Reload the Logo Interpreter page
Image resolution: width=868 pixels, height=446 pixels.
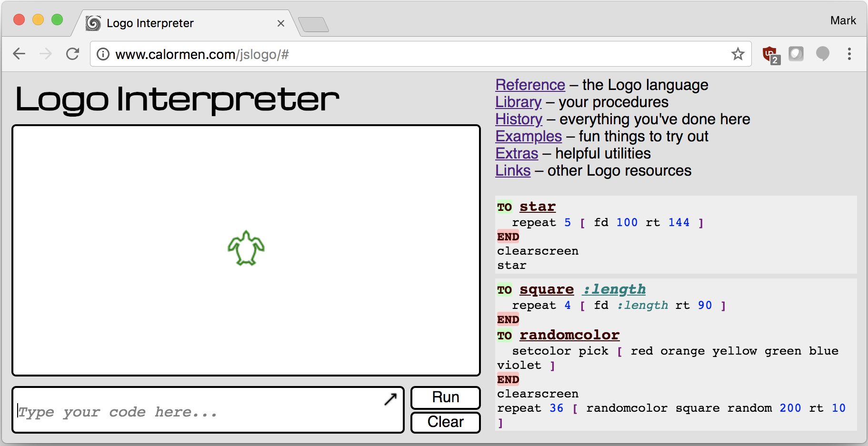[x=72, y=54]
